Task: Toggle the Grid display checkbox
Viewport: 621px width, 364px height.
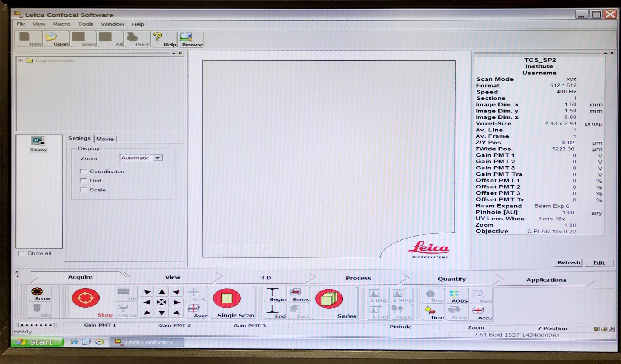Action: point(83,181)
